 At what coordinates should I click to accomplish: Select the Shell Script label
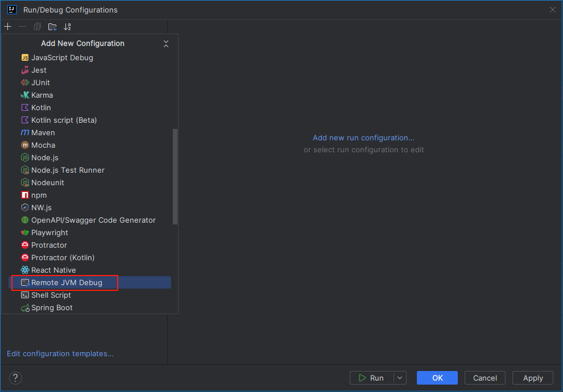[51, 295]
